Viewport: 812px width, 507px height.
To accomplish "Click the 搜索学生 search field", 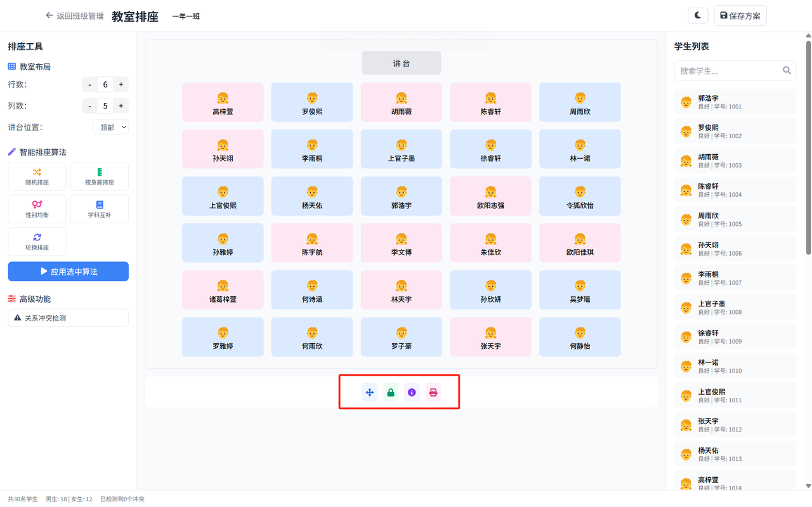I will click(x=728, y=71).
